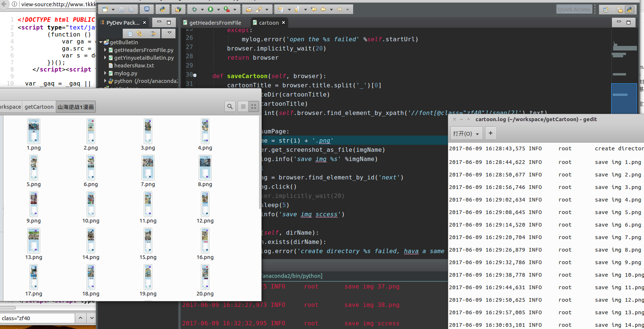Click the Save All icon in Eclipse toolbar
644x329 pixels.
point(131,9)
